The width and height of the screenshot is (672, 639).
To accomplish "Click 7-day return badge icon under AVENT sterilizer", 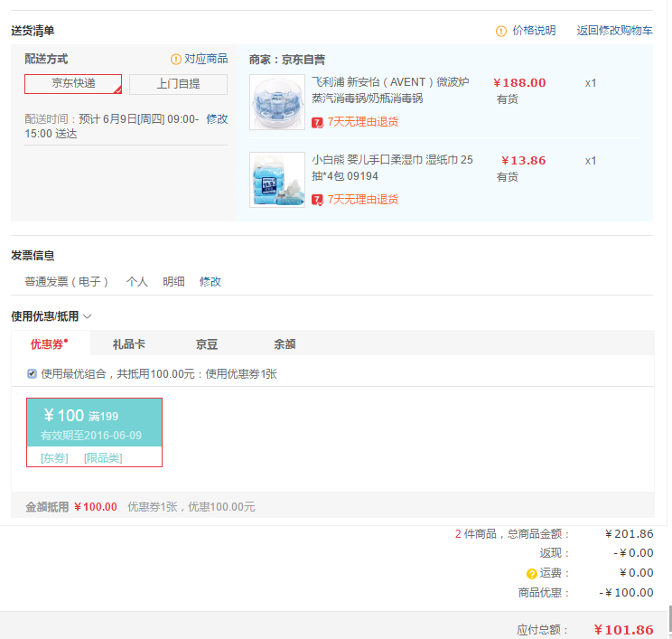I will 317,123.
